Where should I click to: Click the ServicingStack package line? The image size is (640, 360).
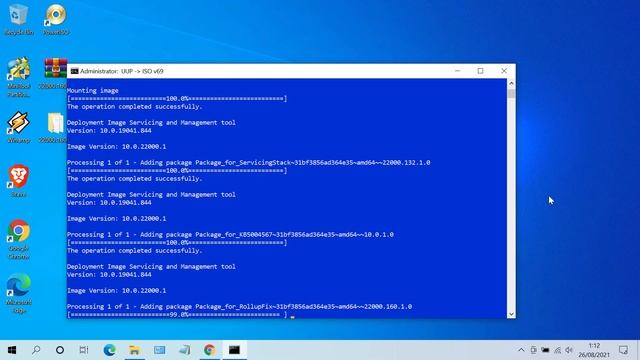coord(249,162)
